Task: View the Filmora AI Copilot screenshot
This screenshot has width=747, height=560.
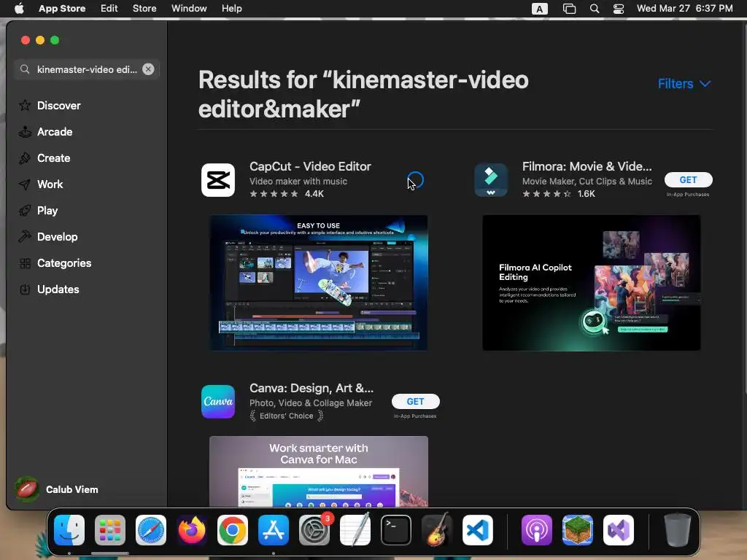Action: click(591, 283)
